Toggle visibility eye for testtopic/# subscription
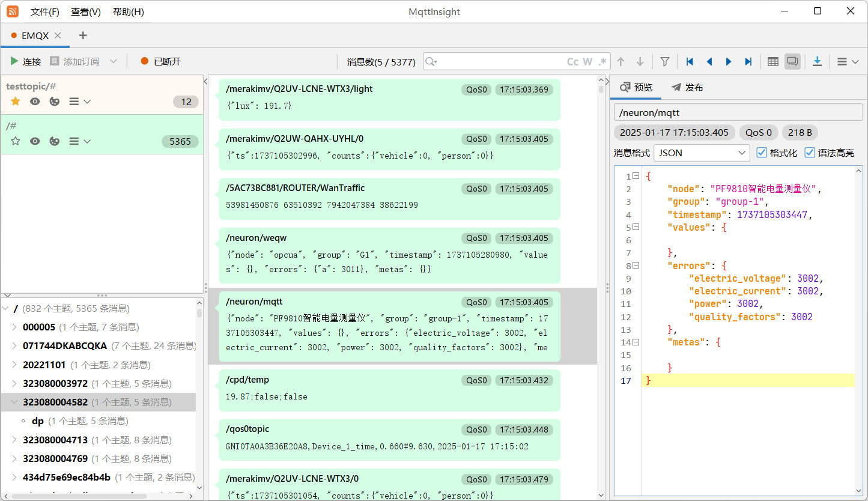The image size is (868, 501). click(35, 102)
